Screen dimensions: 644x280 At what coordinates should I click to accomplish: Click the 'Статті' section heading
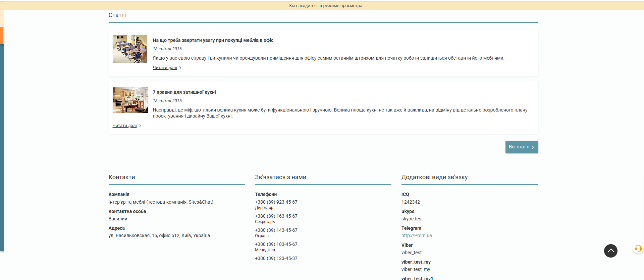coord(117,15)
